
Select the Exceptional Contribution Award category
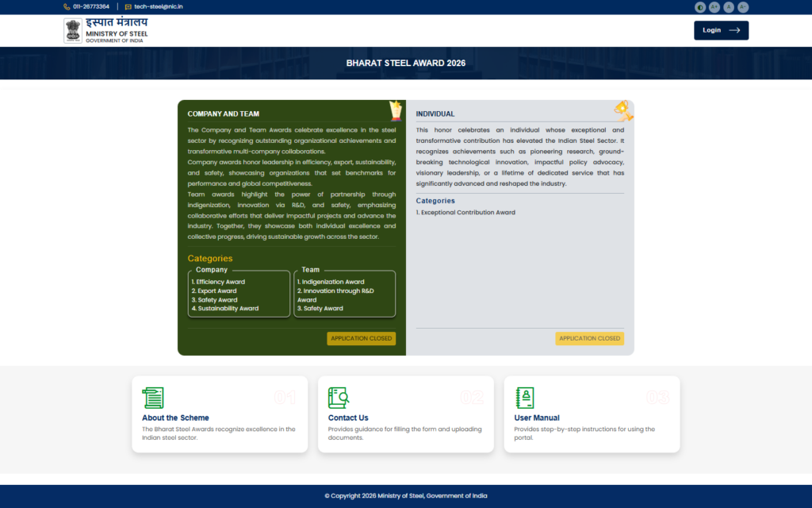(468, 213)
